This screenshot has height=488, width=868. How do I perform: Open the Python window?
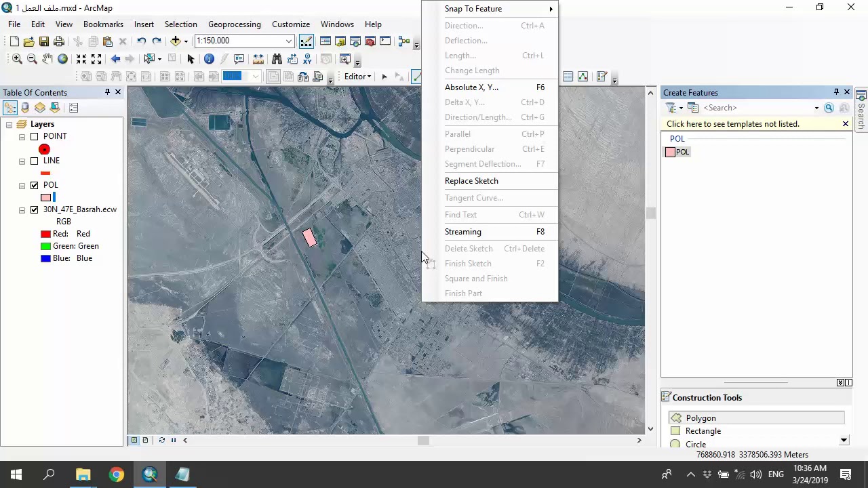coord(385,41)
